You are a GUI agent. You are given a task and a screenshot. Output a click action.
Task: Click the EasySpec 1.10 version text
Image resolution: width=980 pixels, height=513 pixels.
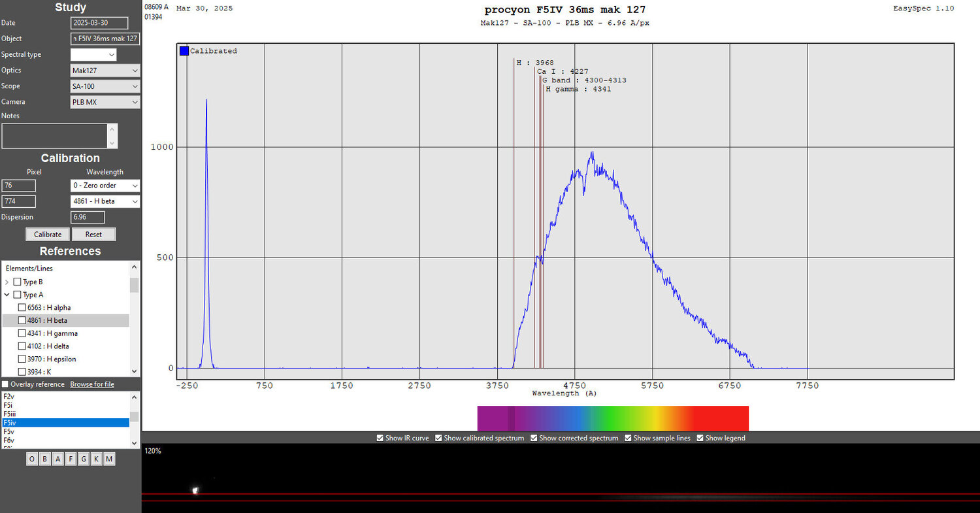[923, 8]
